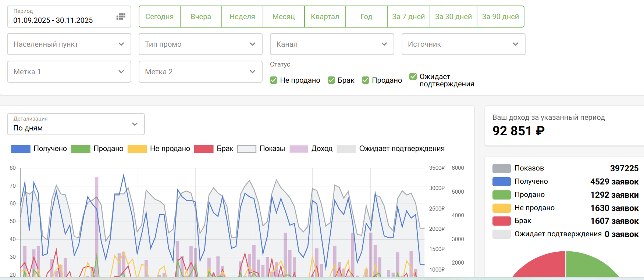Click the За 30 дней button
Screen dimensions: 644x280
pos(453,17)
